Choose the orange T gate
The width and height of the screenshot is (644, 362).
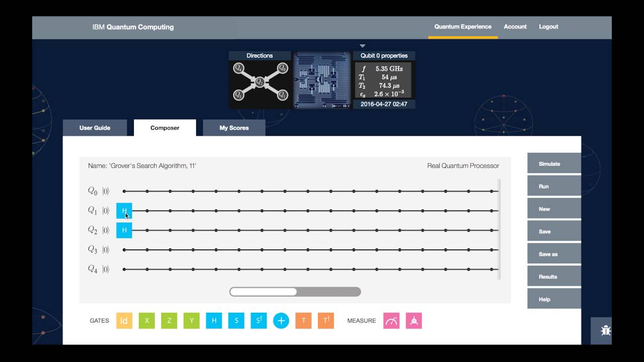(x=303, y=321)
